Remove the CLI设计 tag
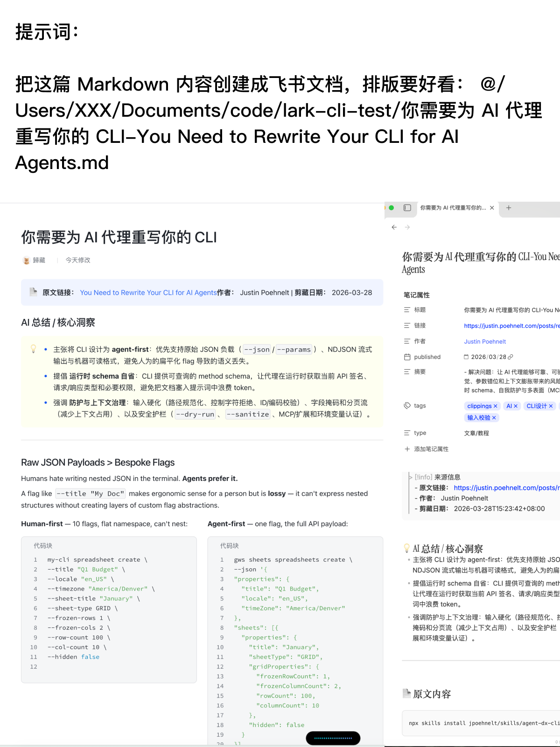Viewport: 560px width, 747px height. [551, 406]
